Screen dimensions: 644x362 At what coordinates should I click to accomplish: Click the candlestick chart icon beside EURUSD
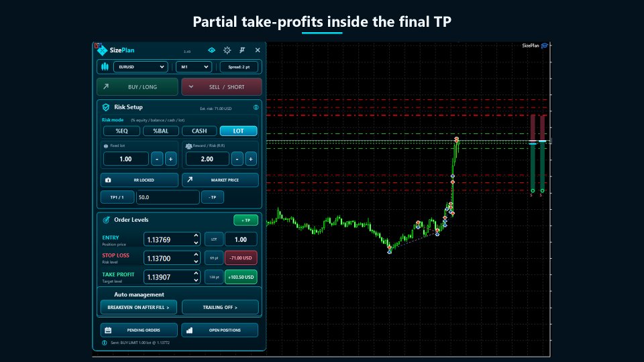[105, 66]
